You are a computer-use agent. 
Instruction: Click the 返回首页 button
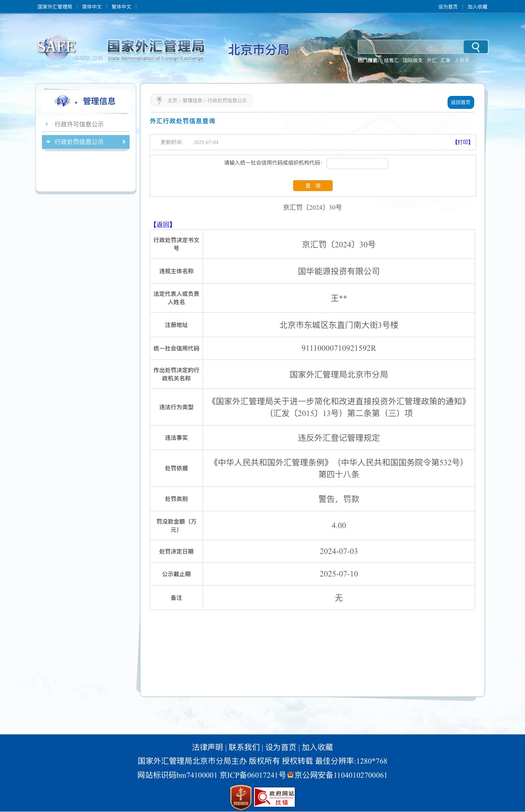pyautogui.click(x=460, y=102)
